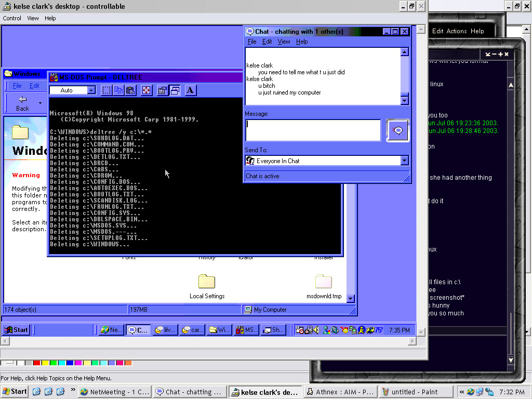
Task: Expand the Send To 'Everyone In Chat' dropdown
Action: click(404, 161)
